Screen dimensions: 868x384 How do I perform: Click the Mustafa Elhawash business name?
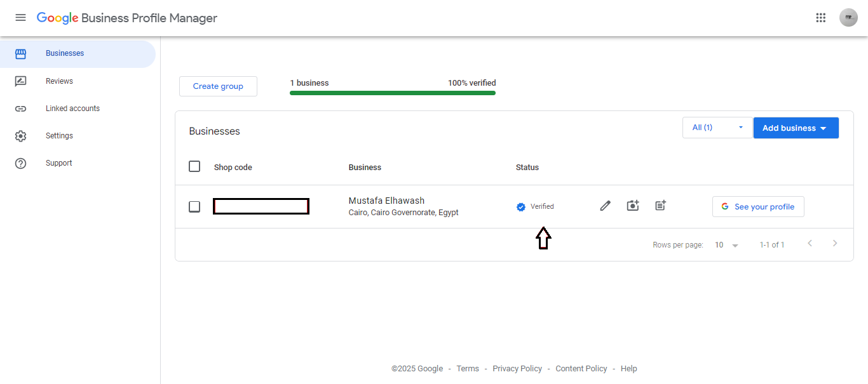(386, 201)
